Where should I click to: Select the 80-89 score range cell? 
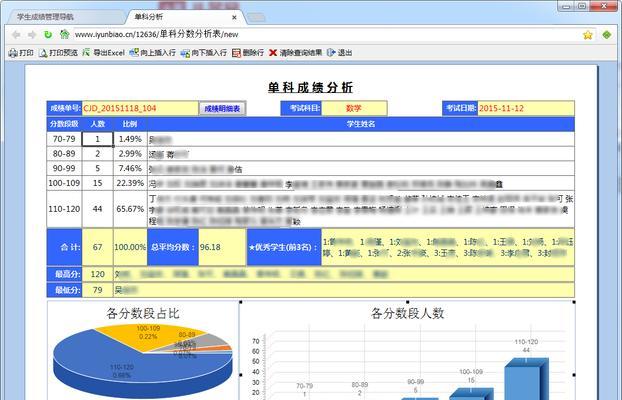[x=64, y=154]
